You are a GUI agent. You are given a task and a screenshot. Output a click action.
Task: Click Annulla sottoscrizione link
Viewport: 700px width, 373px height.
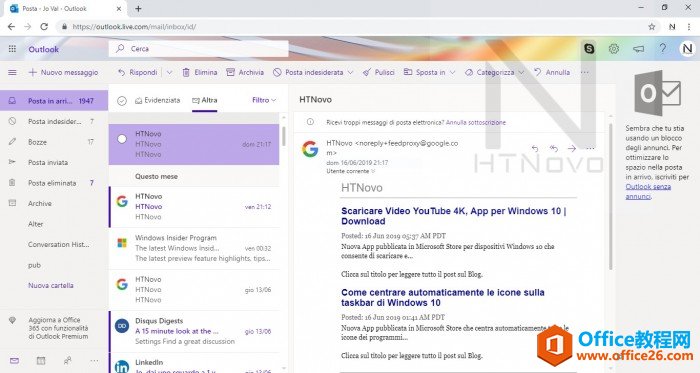(x=476, y=122)
